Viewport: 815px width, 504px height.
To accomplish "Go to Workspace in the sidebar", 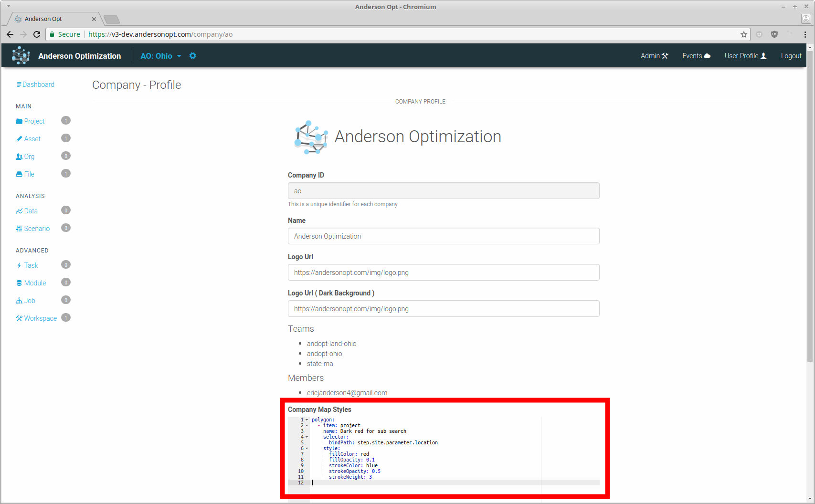I will (40, 318).
